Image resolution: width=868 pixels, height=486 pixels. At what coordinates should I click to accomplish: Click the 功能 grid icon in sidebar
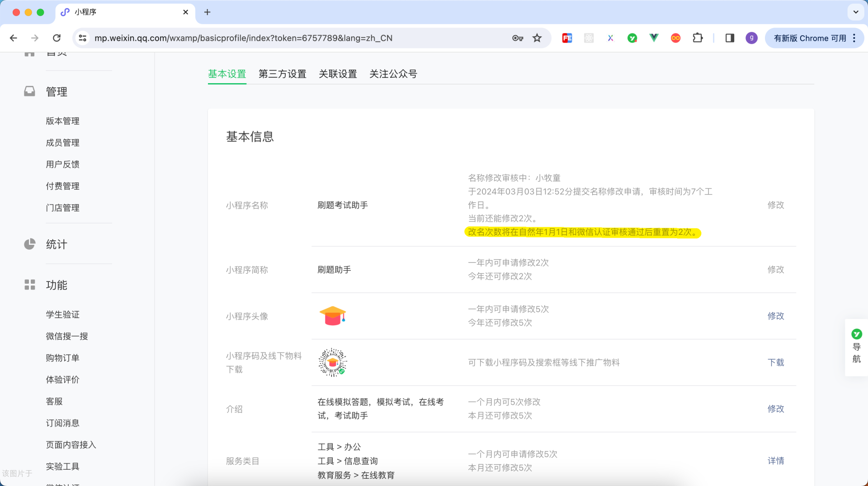29,285
